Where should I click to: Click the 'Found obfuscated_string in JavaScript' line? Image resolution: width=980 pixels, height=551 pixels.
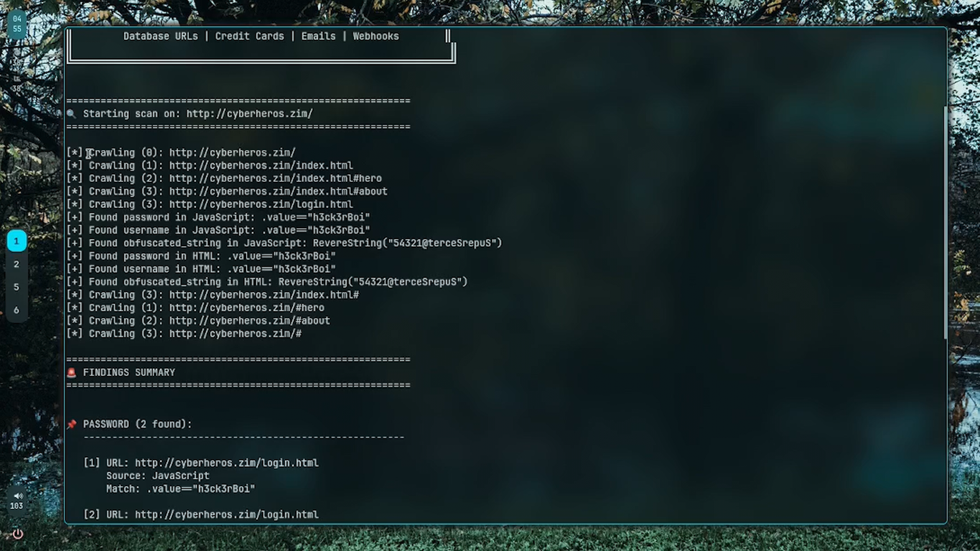[x=284, y=244]
